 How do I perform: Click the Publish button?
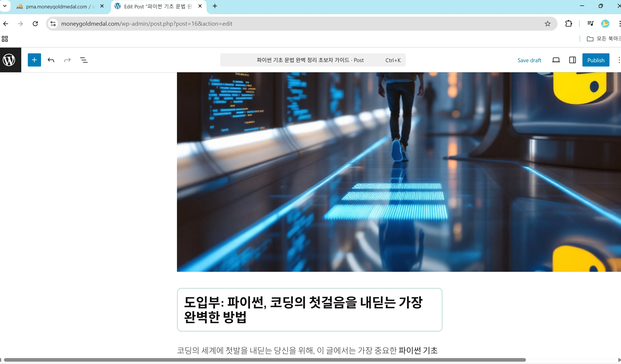(595, 60)
